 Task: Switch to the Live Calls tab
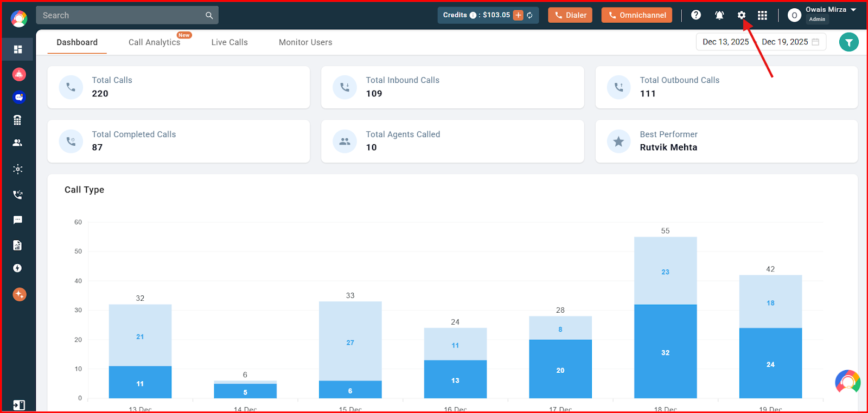[229, 42]
